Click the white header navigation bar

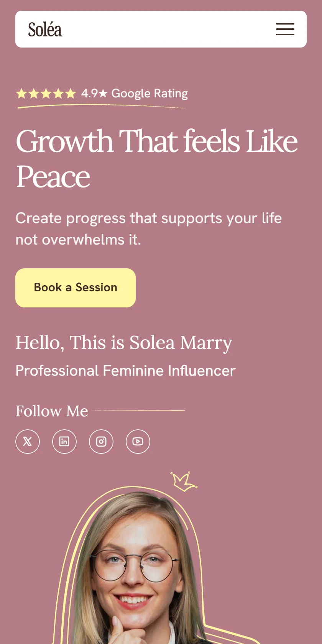tap(161, 29)
